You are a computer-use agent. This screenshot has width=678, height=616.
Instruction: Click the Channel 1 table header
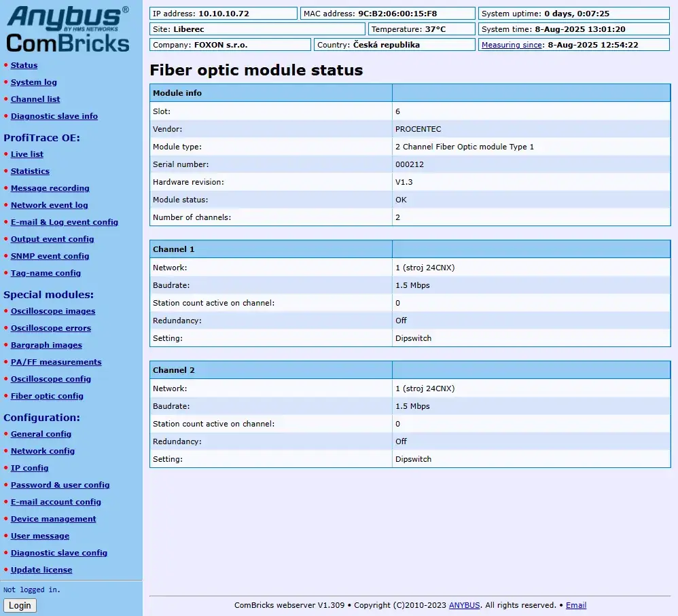410,249
